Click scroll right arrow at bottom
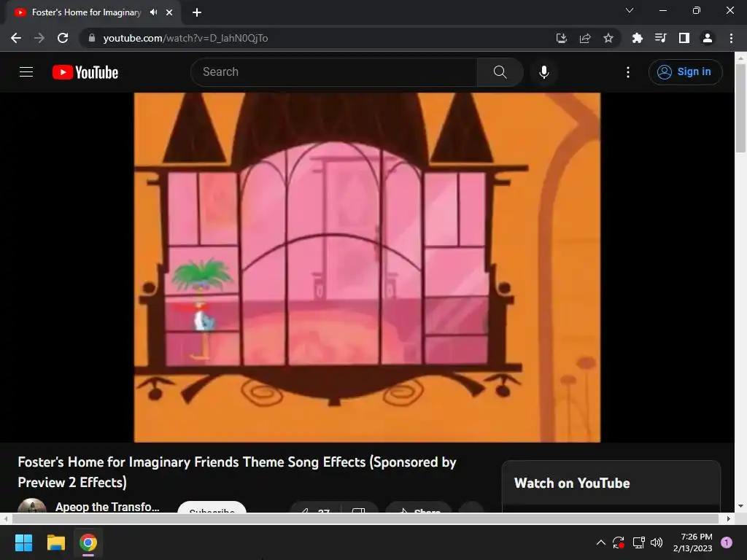This screenshot has height=560, width=747. (x=729, y=518)
